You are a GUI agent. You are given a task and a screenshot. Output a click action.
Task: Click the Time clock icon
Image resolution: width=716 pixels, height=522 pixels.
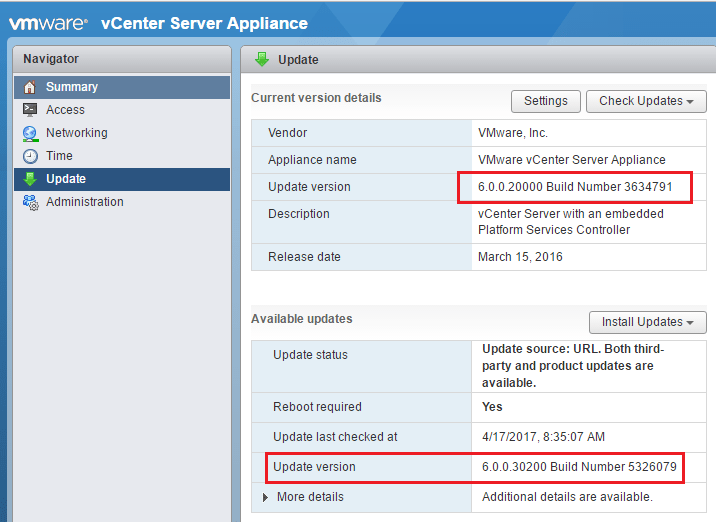point(30,156)
